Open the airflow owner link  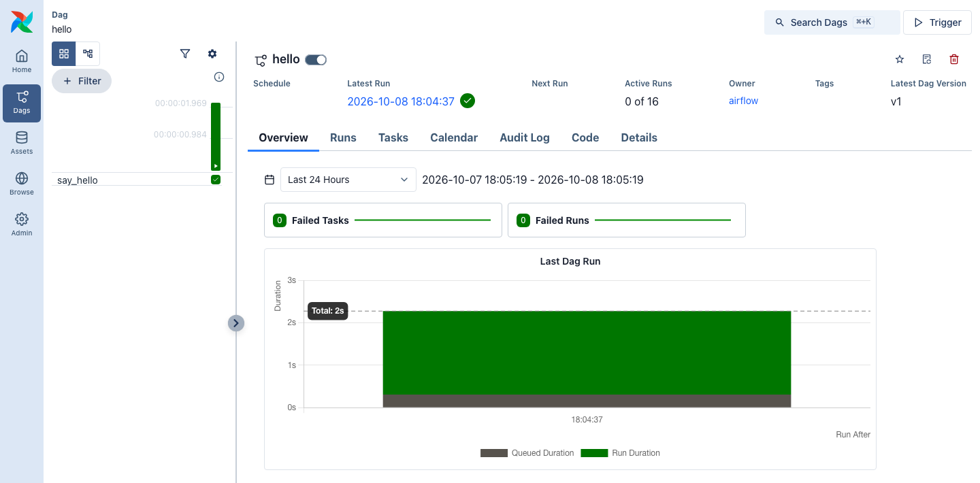pyautogui.click(x=743, y=101)
